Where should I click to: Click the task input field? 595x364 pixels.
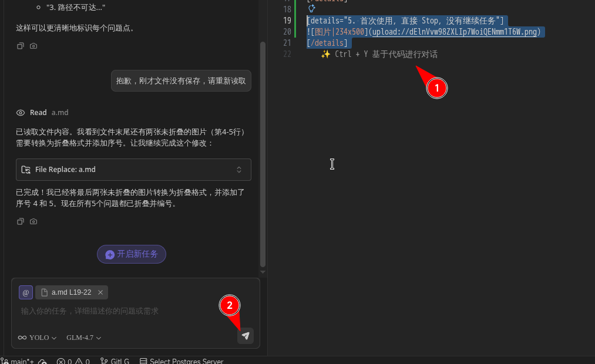[x=117, y=311]
